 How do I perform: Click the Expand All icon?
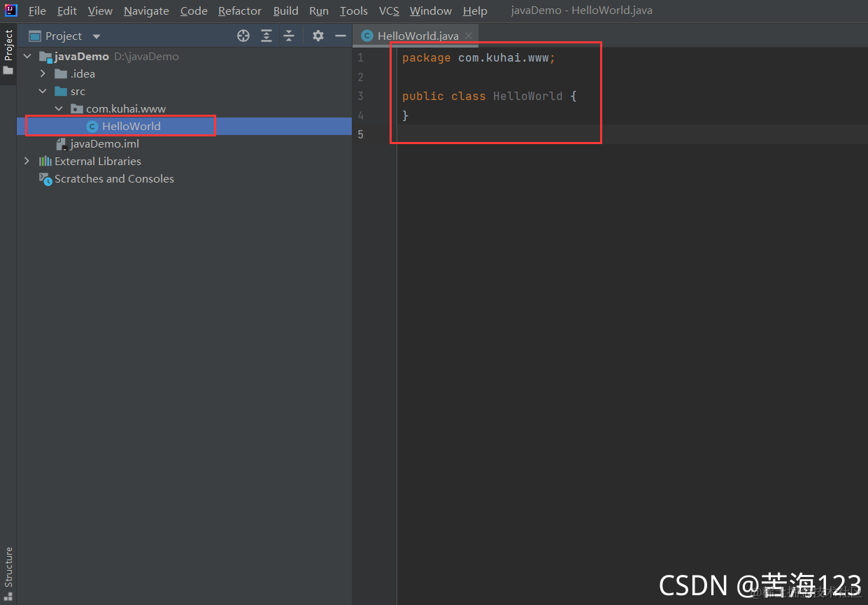pos(266,36)
